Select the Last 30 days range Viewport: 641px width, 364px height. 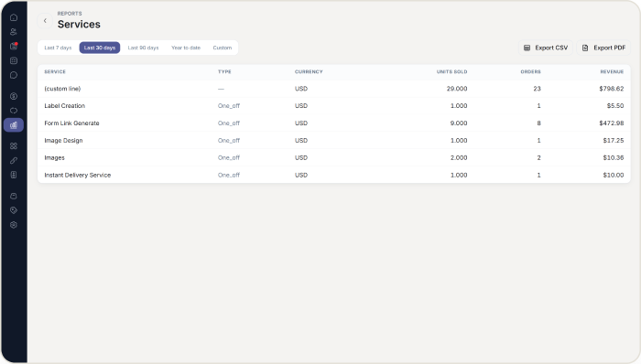pos(100,48)
